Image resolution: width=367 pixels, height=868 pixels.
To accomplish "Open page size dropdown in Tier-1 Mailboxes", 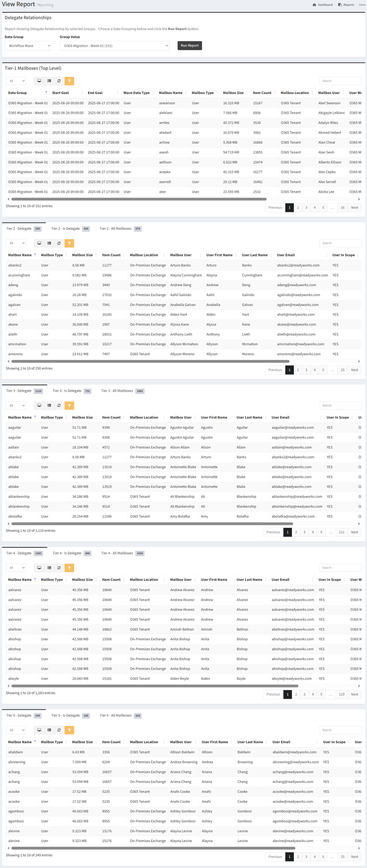I will [x=16, y=81].
